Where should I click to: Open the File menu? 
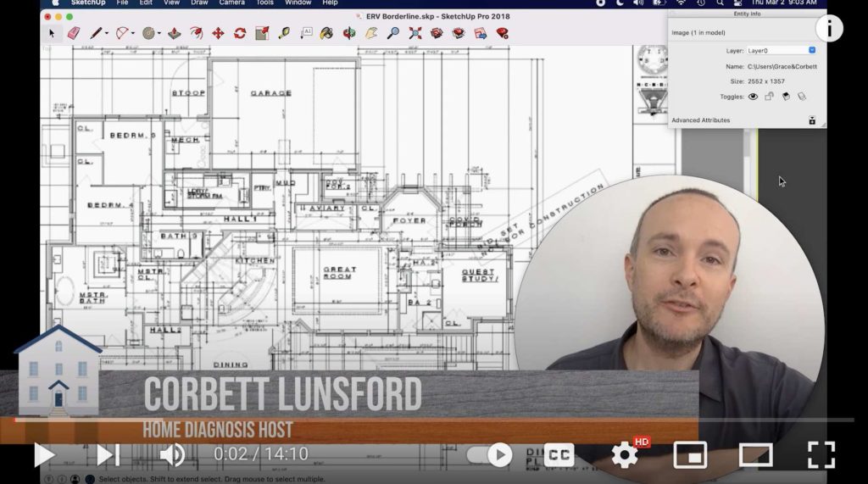click(x=122, y=3)
